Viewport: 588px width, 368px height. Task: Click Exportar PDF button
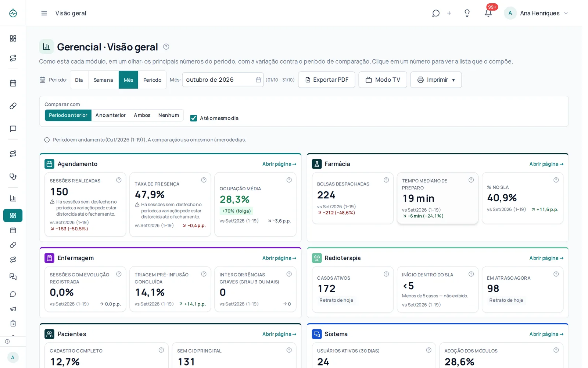[x=327, y=80]
